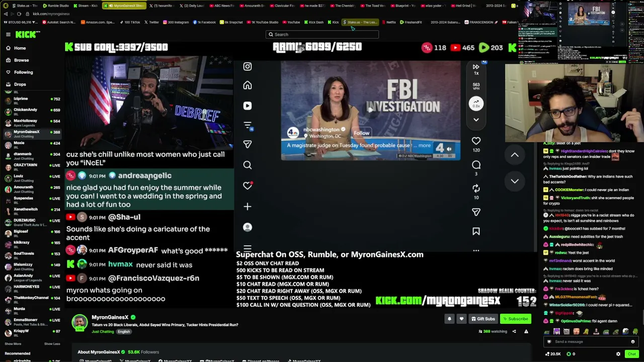The width and height of the screenshot is (644, 362).
Task: Go to the previous reel with up arrow
Action: click(x=515, y=155)
